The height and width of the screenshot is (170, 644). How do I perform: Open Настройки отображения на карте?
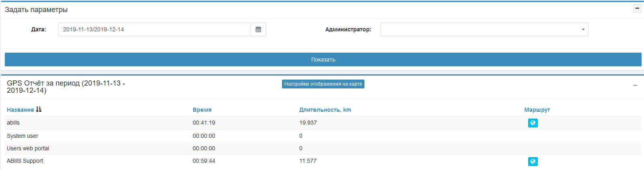[323, 84]
